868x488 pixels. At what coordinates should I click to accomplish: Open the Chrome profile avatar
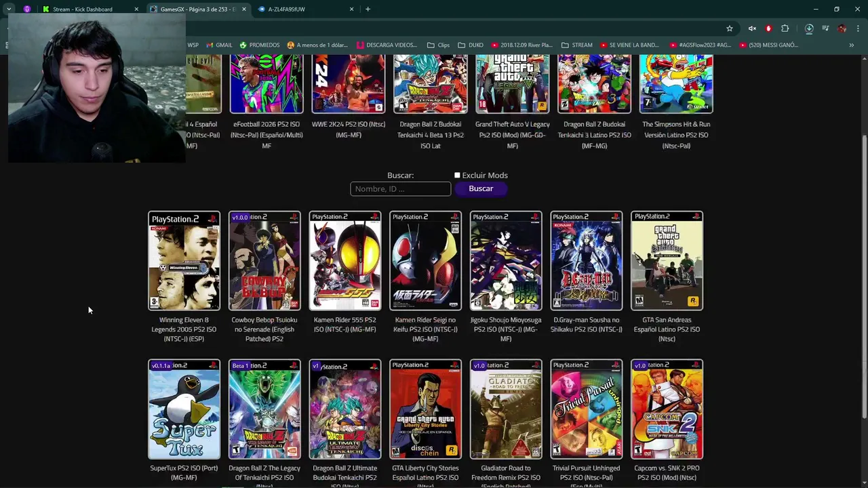pyautogui.click(x=842, y=28)
